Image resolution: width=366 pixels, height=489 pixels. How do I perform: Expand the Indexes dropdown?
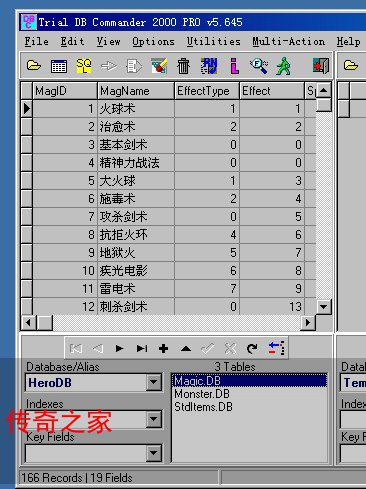coord(154,419)
